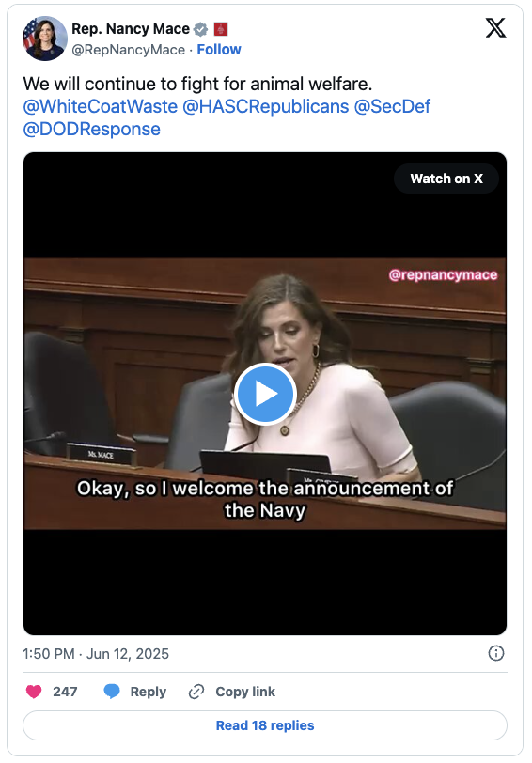Screen dimensions: 532x763
Task: Click the 247 likes count
Action: click(65, 692)
